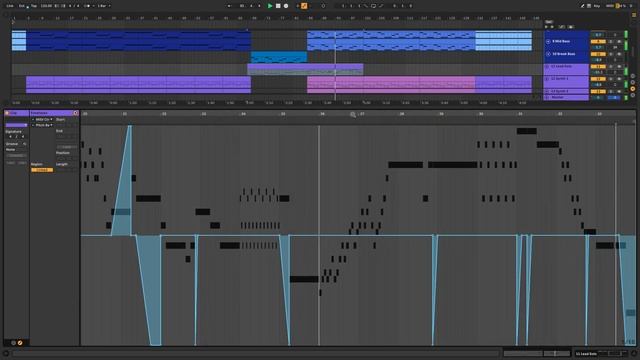Solo the 11 Lead Solo track
The image size is (640, 360).
611,67
